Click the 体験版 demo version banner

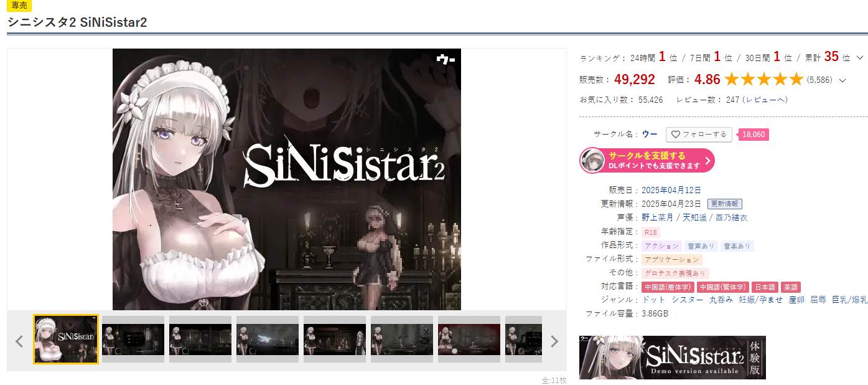pos(673,358)
